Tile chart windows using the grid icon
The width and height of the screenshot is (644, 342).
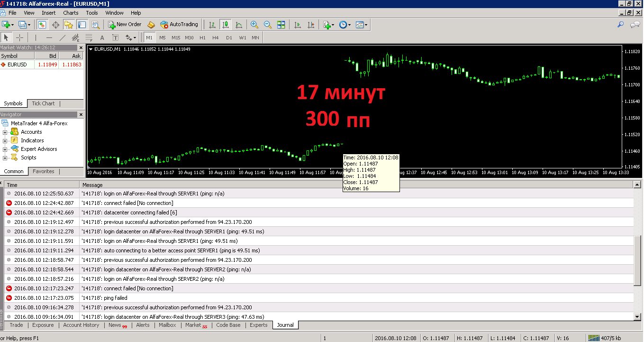point(281,24)
